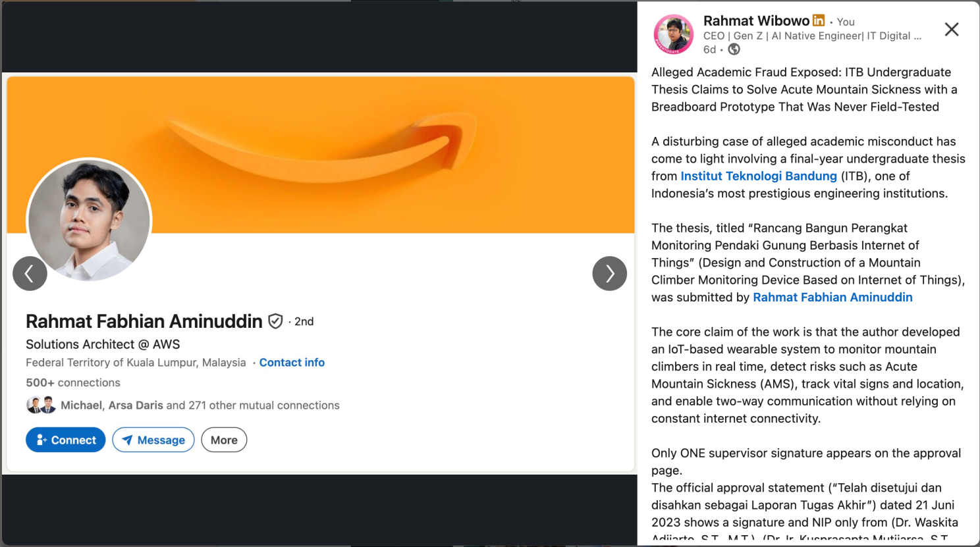Click the author headline CEO | Gen Z text
Viewport: 980px width, 547px height.
[812, 36]
